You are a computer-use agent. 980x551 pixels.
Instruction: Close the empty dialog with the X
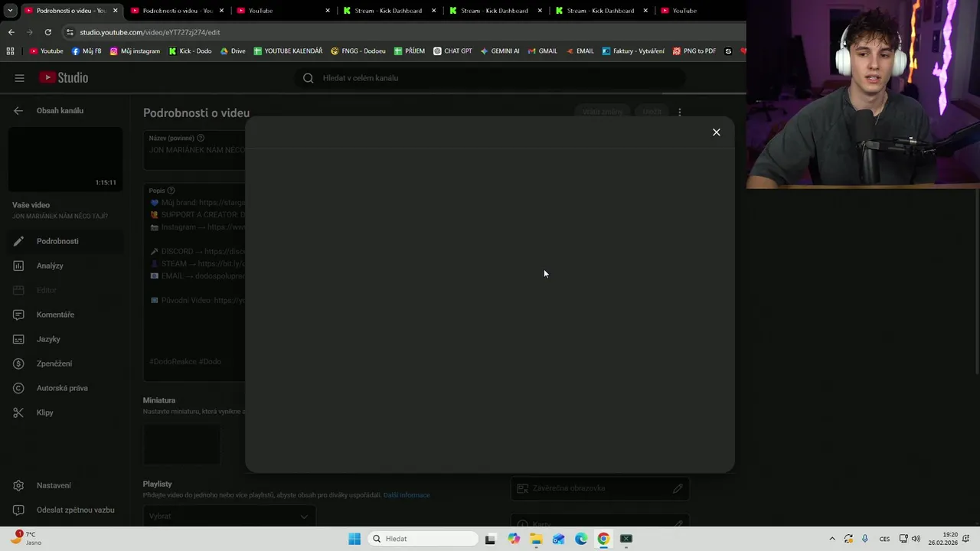pyautogui.click(x=717, y=132)
